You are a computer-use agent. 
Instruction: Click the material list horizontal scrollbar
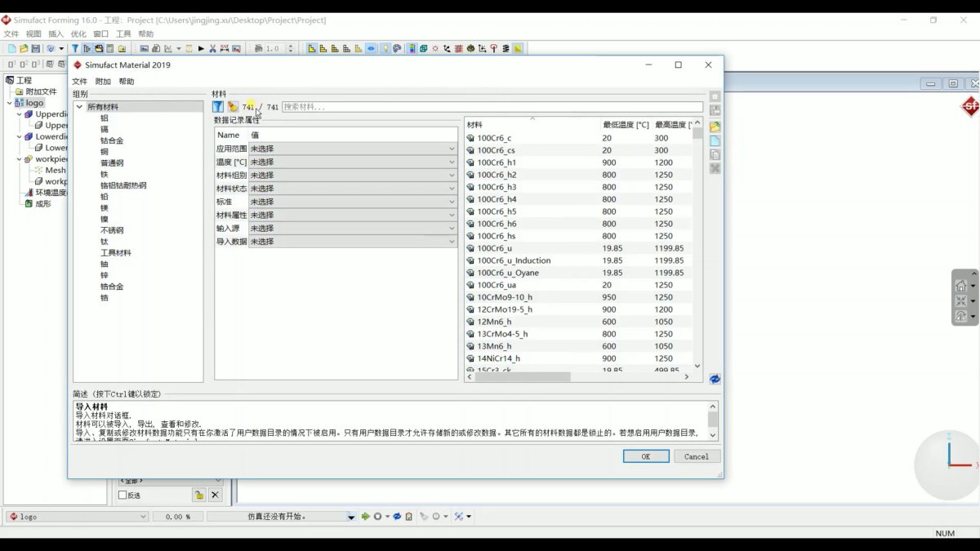[523, 377]
